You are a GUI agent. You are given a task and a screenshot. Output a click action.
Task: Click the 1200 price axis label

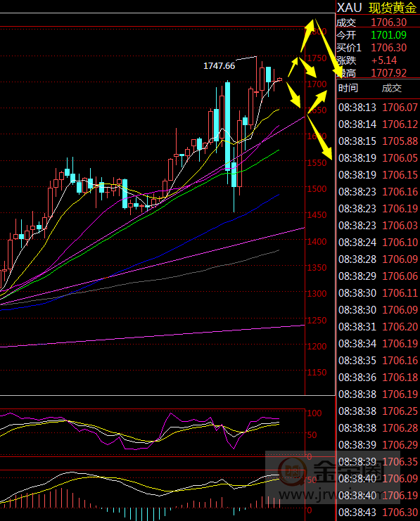pos(317,346)
